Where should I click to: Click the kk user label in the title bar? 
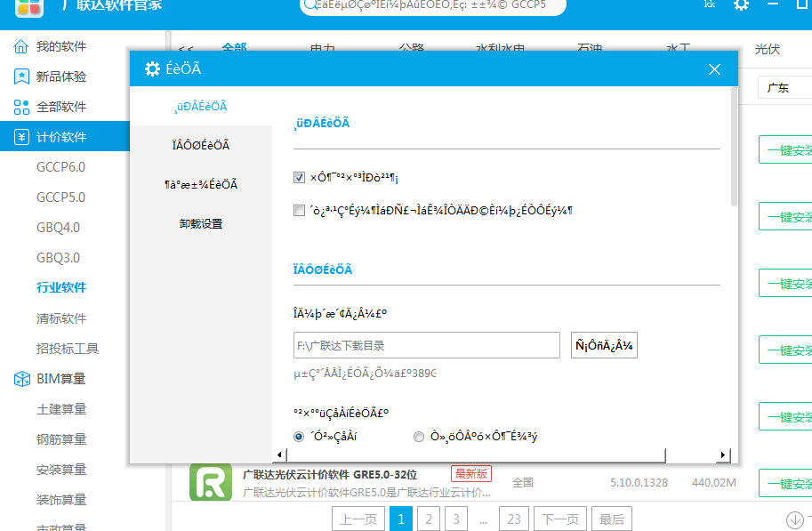pos(710,4)
